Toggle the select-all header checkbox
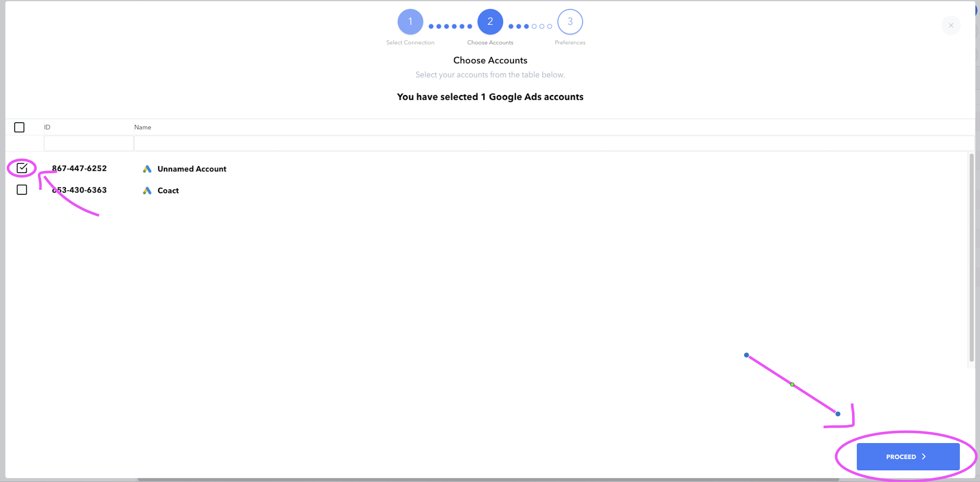 (x=19, y=127)
